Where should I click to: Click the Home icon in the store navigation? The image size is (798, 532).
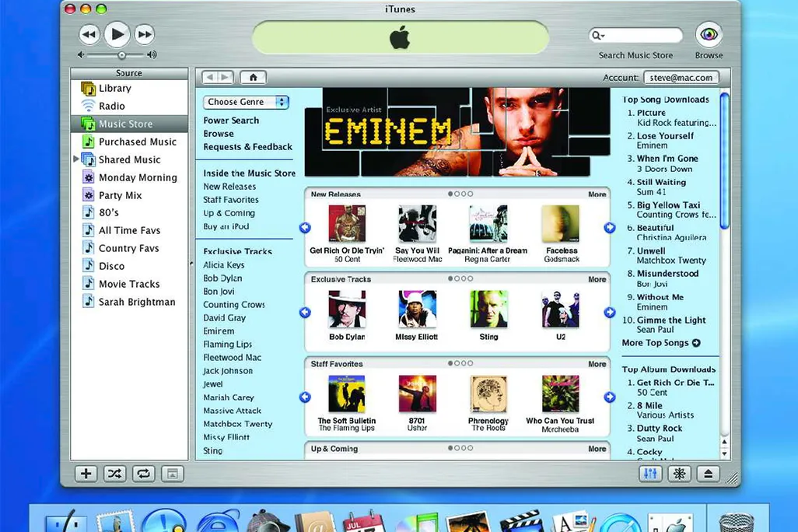click(x=252, y=77)
